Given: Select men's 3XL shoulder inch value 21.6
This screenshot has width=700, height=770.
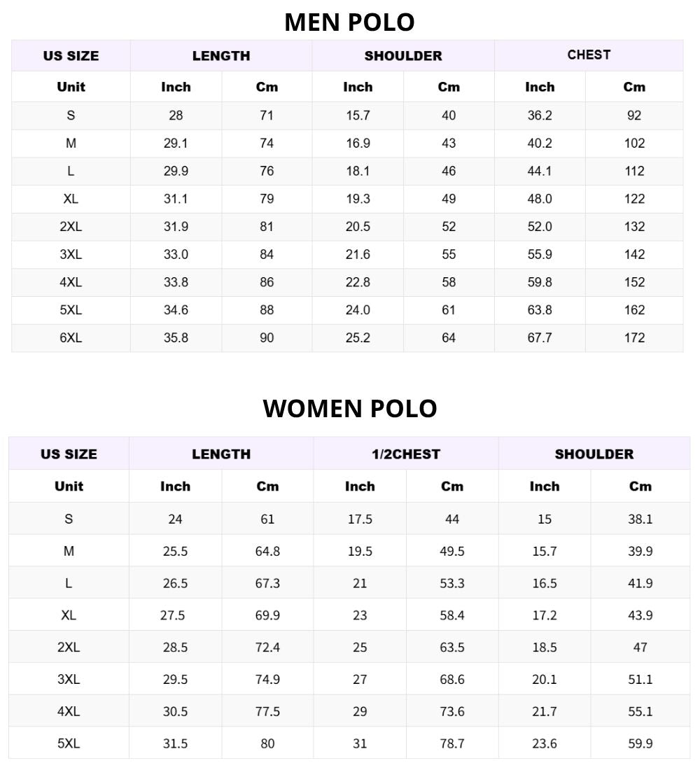Looking at the screenshot, I should click(x=358, y=254).
